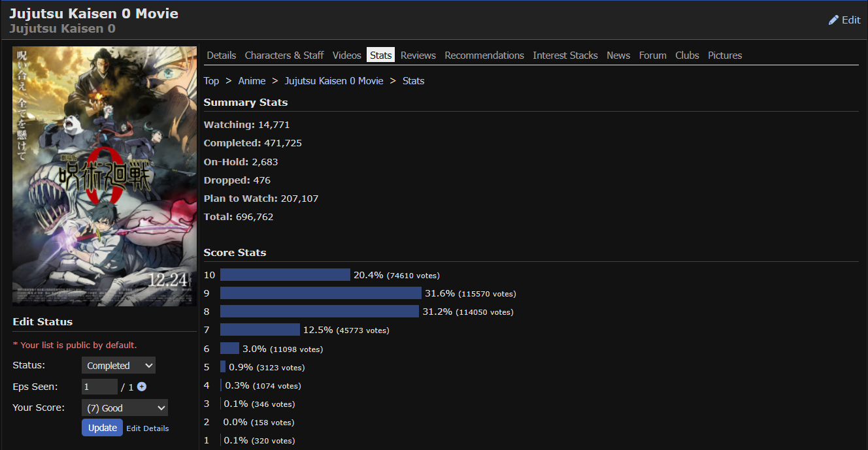Click the Stats breadcrumb link
This screenshot has height=450, width=868.
(x=414, y=81)
